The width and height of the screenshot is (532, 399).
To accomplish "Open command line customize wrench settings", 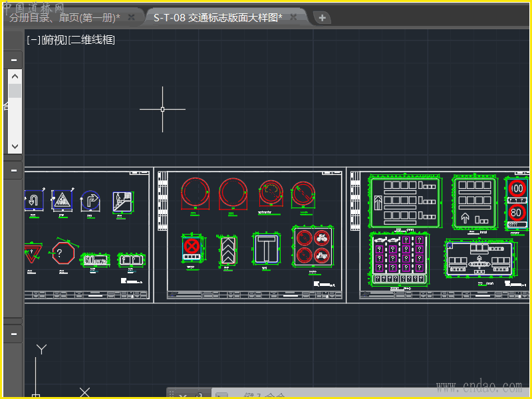I will pos(198,396).
